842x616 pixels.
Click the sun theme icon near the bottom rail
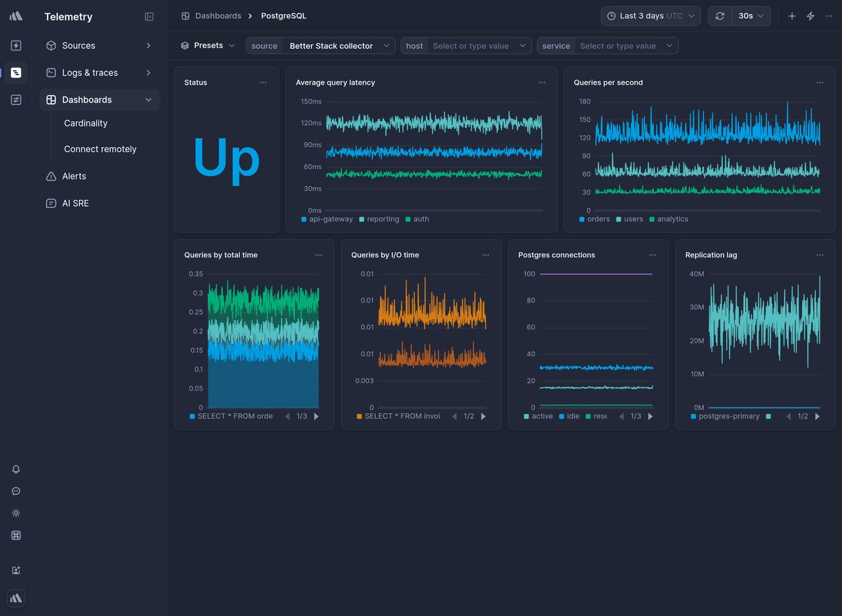point(15,514)
